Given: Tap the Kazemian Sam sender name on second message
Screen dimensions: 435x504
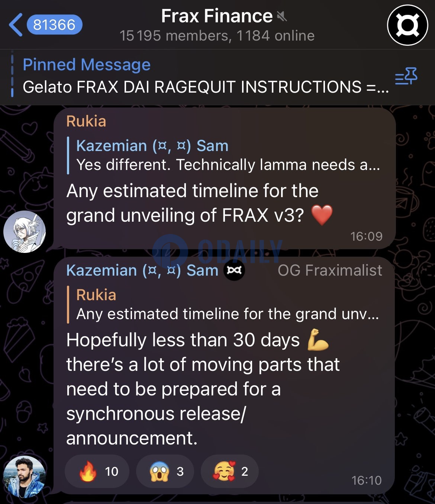Looking at the screenshot, I should point(142,270).
